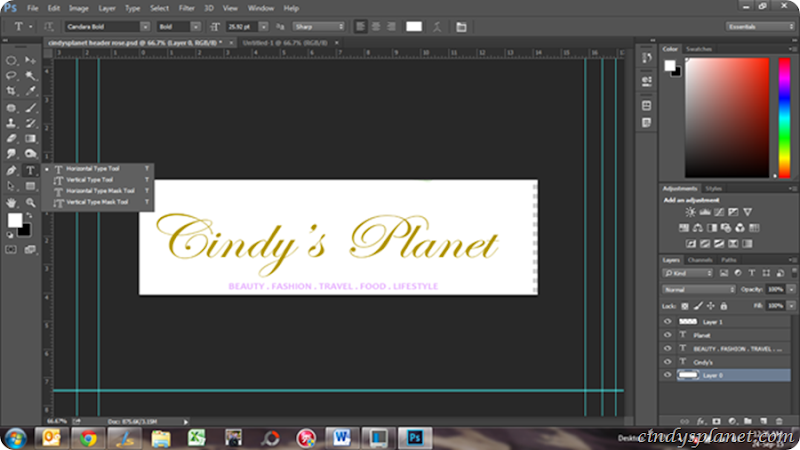This screenshot has width=800, height=450.
Task: Open the Sharp anti-aliasing dropdown
Action: coord(320,26)
